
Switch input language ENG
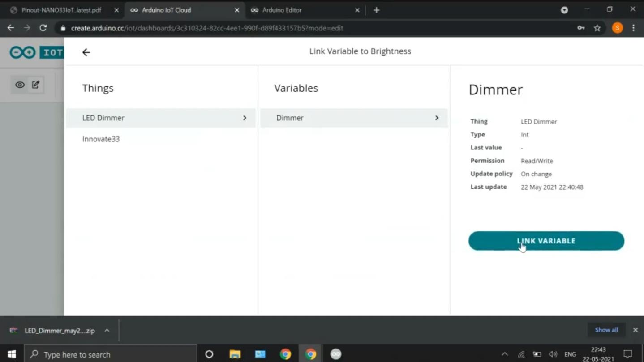570,354
